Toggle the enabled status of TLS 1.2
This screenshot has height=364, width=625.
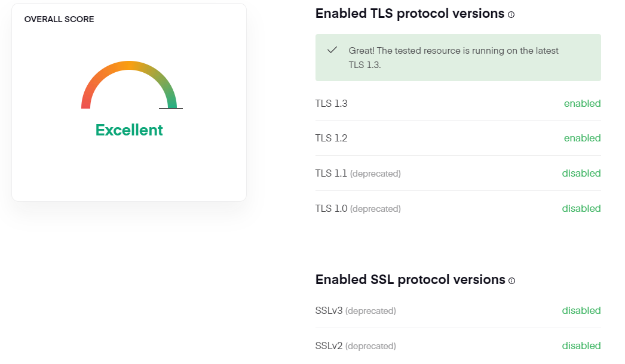pos(582,138)
